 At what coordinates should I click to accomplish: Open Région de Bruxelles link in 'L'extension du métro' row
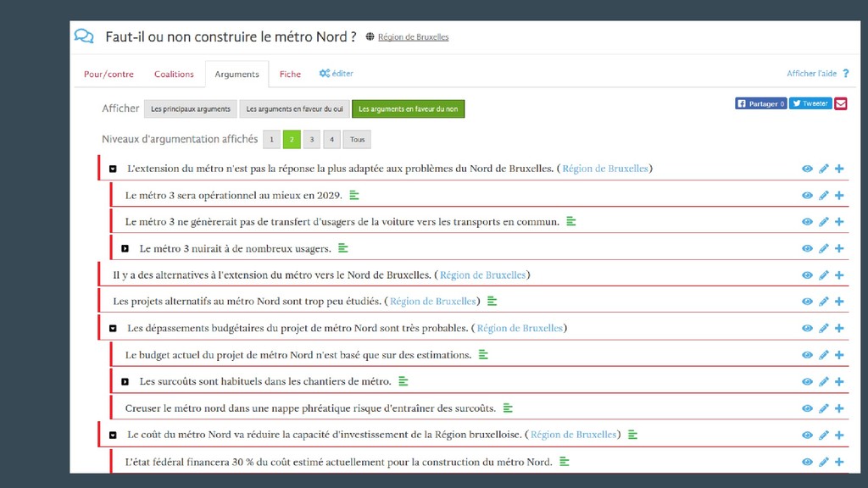click(x=605, y=169)
